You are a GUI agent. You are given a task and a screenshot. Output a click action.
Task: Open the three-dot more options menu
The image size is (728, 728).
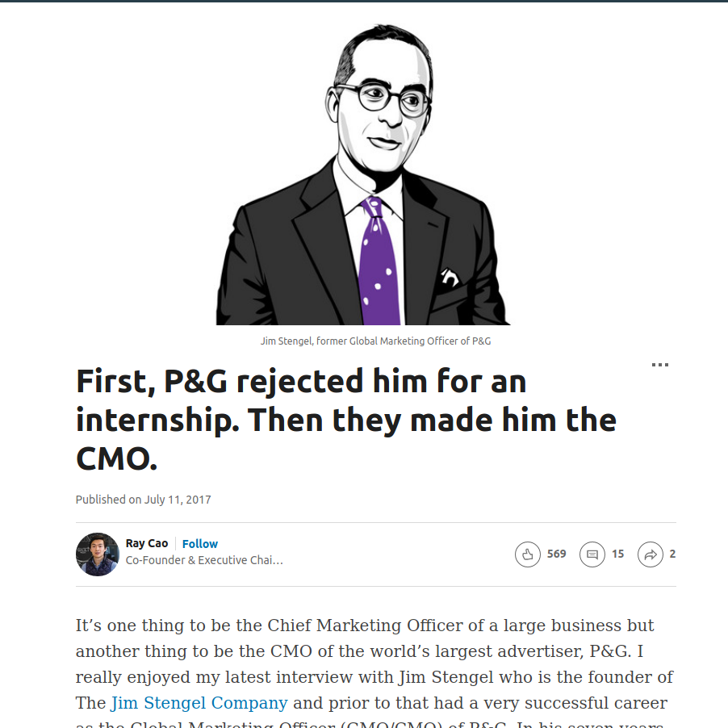pos(659,365)
